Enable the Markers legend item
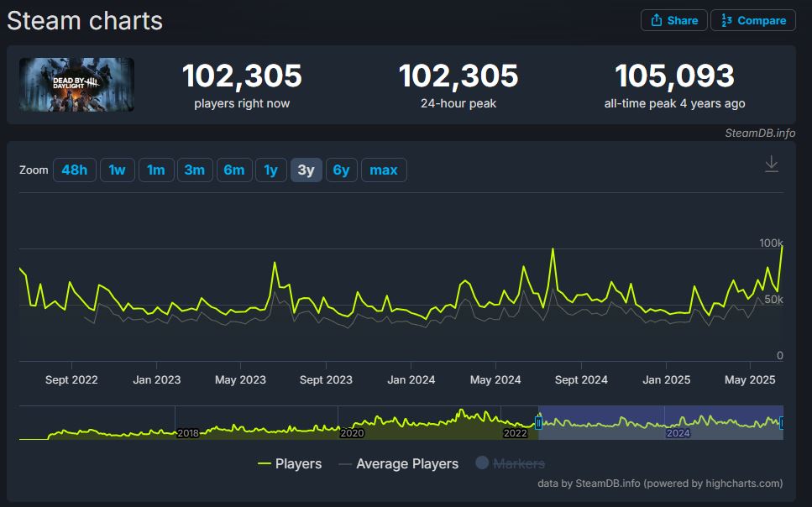Viewport: 812px width, 507px height. coord(510,463)
